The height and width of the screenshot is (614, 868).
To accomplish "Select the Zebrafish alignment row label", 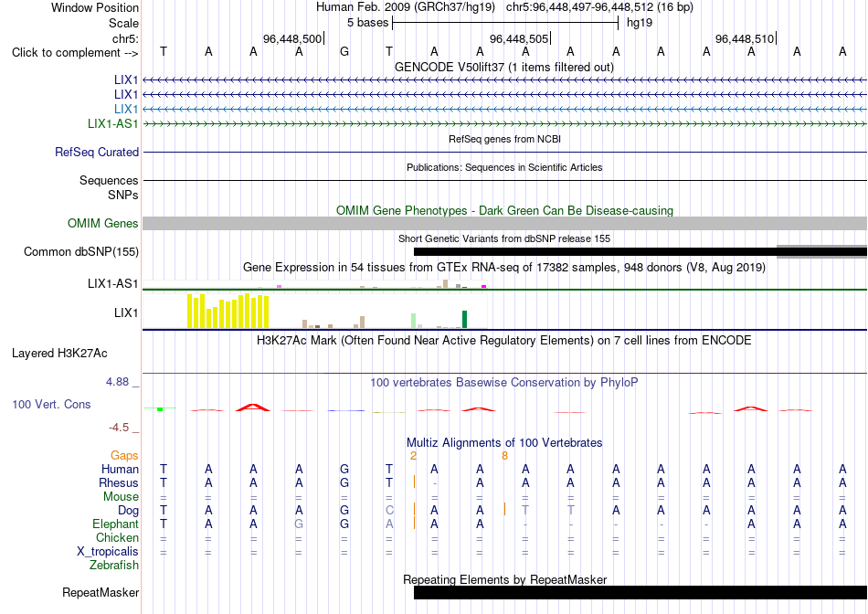I will coord(114,566).
